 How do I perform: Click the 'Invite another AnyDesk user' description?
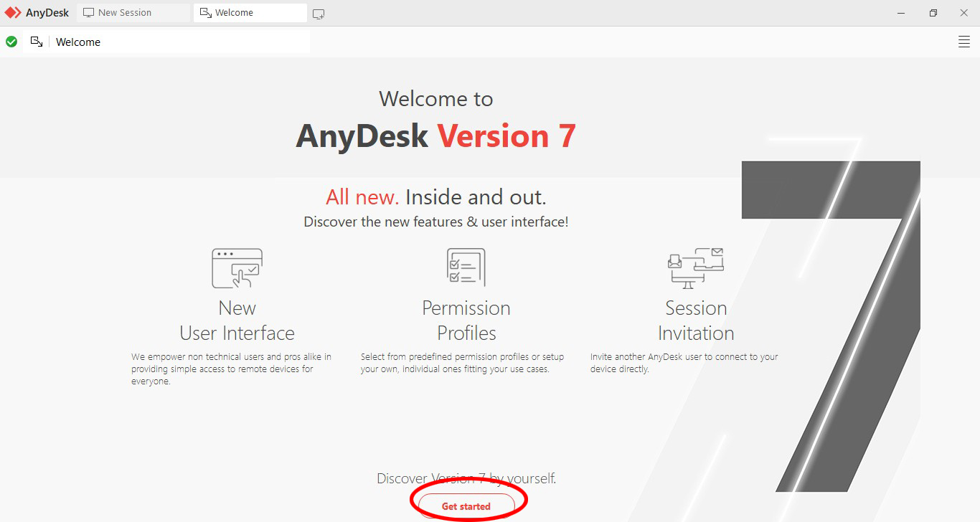[x=684, y=363]
